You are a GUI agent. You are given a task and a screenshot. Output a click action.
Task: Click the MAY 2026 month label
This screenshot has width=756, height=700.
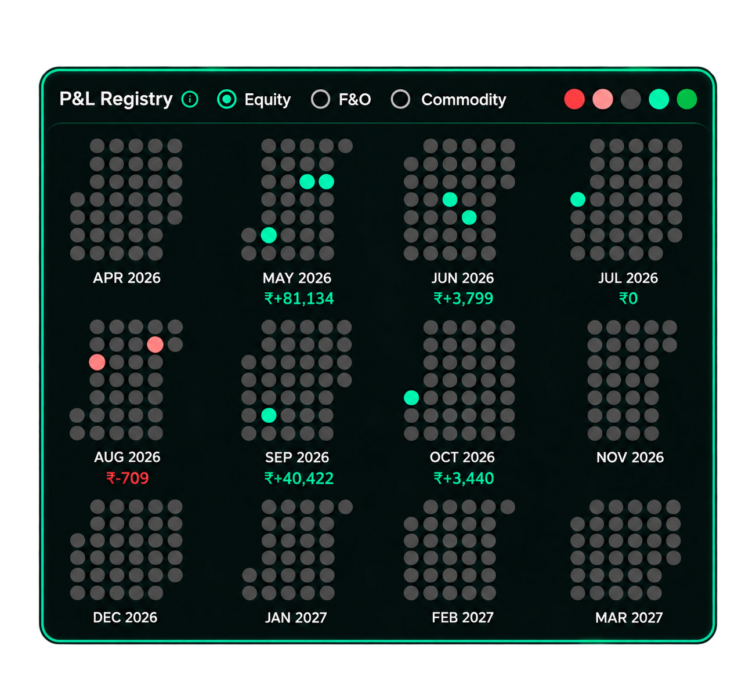[x=296, y=278]
